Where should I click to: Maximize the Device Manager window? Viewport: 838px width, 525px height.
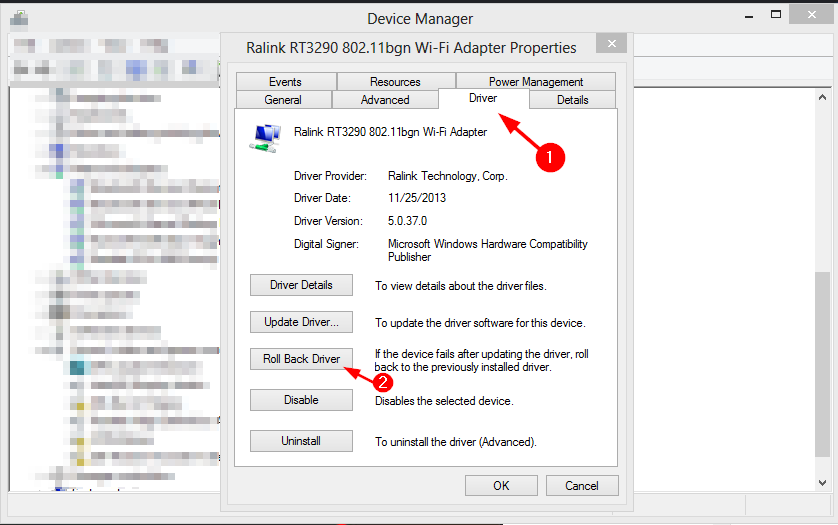[776, 15]
